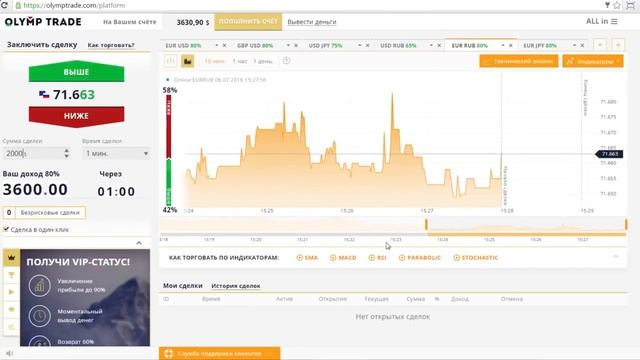Open the Как торговать? link
This screenshot has height=360, width=640.
pos(111,45)
